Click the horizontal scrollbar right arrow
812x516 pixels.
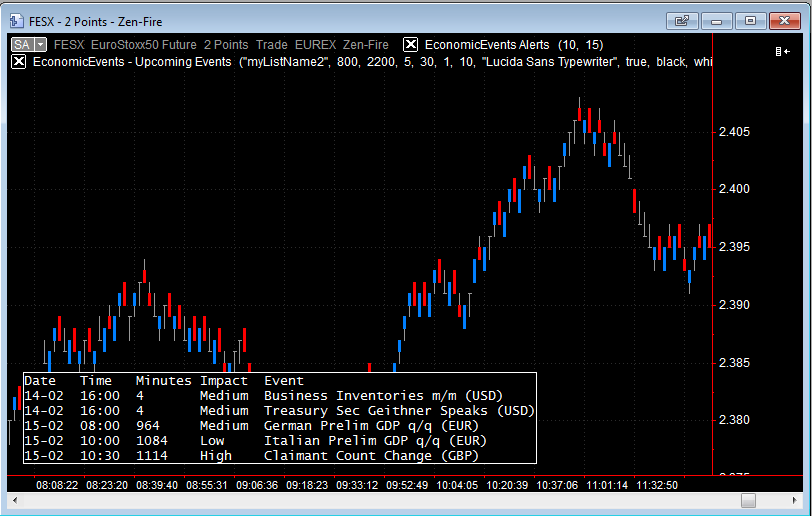794,500
